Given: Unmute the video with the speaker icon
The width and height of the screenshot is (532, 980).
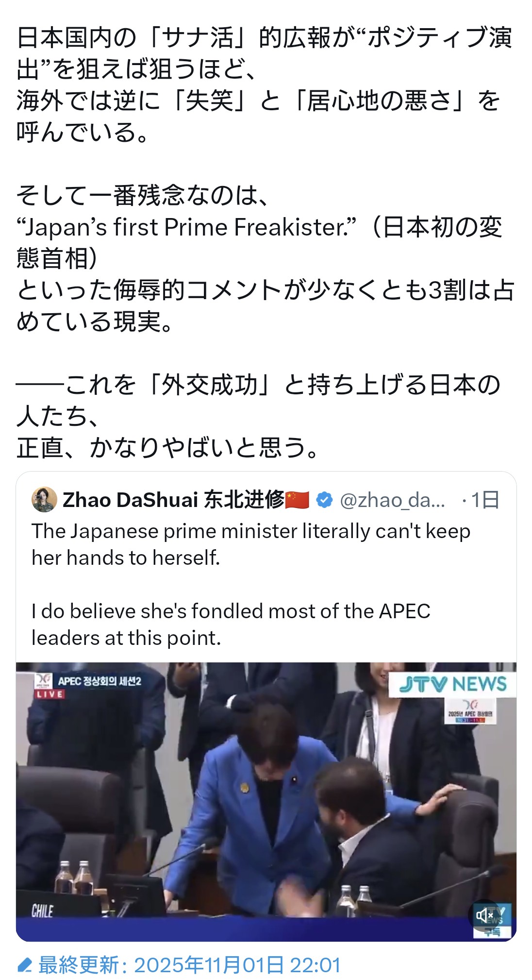Looking at the screenshot, I should click(485, 915).
